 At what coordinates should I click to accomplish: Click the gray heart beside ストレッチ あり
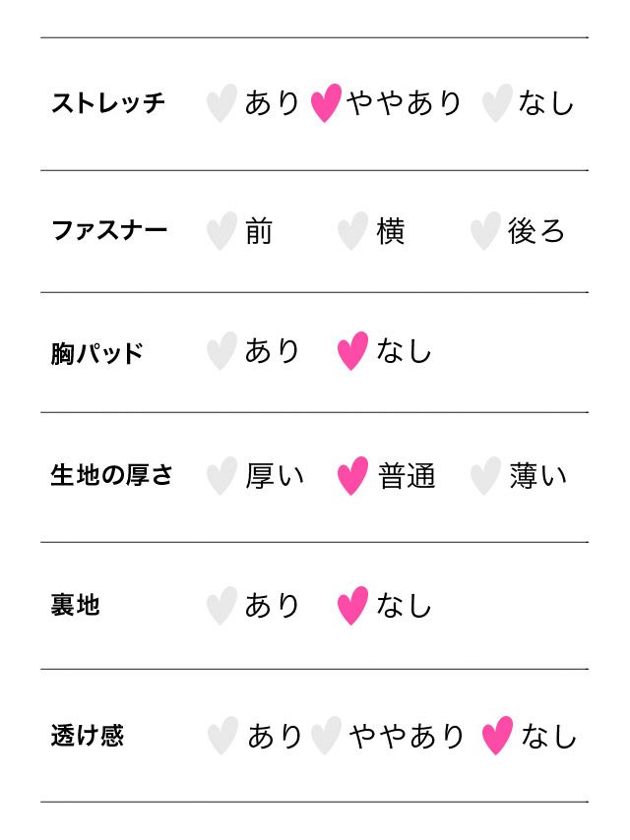click(x=222, y=102)
